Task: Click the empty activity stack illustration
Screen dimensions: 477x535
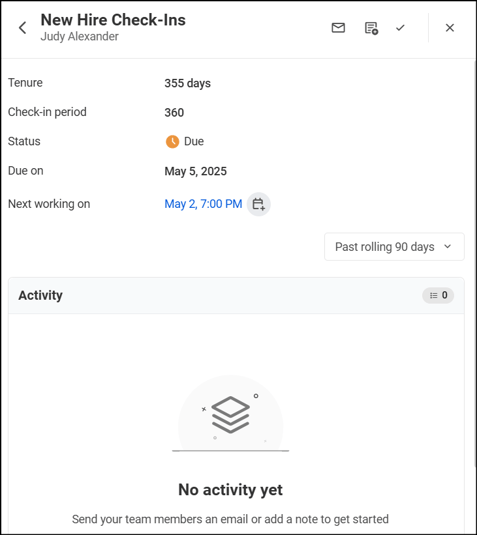Action: [231, 414]
